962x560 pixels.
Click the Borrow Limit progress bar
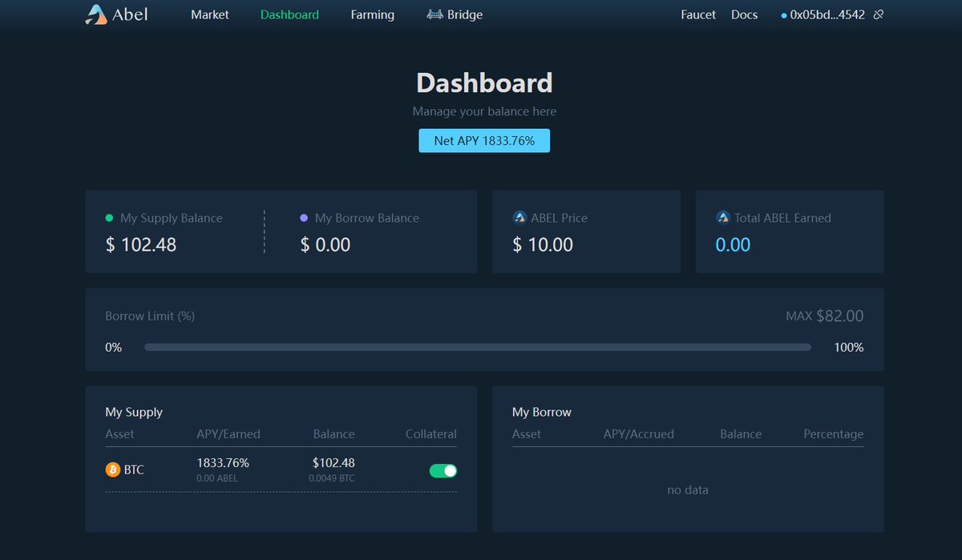coord(478,347)
